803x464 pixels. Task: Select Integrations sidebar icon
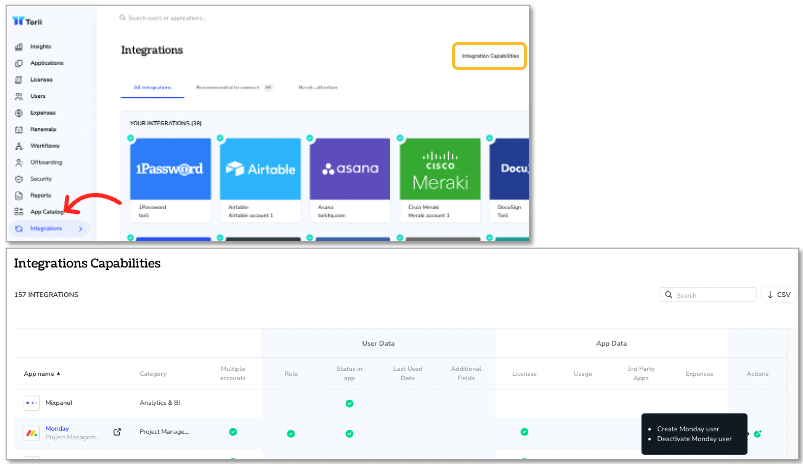19,228
